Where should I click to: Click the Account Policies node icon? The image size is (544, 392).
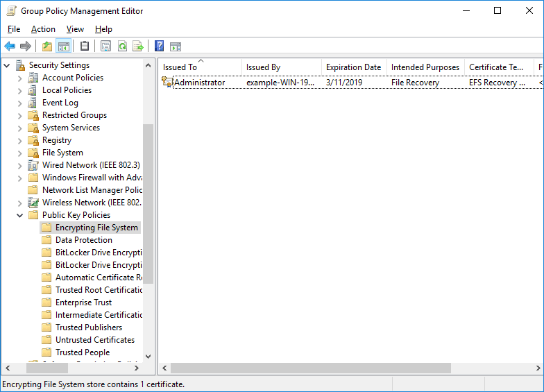[33, 78]
